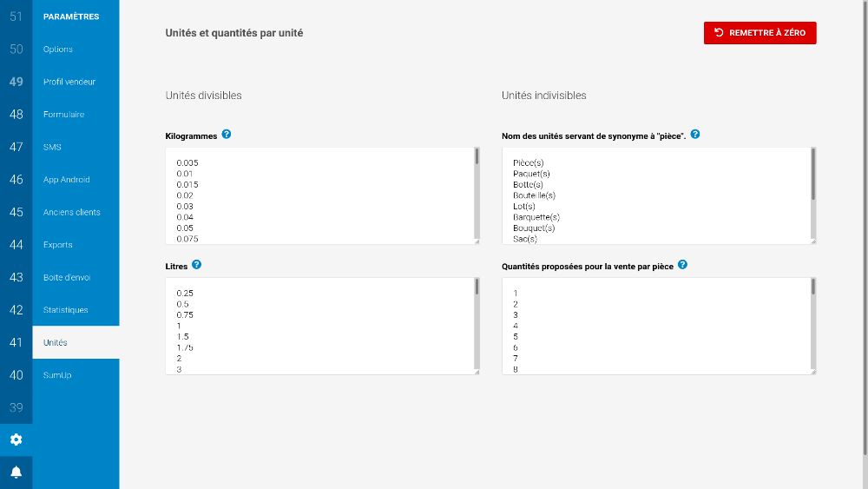Select week number 46 in the left strip
This screenshot has height=489, width=868.
pyautogui.click(x=16, y=180)
